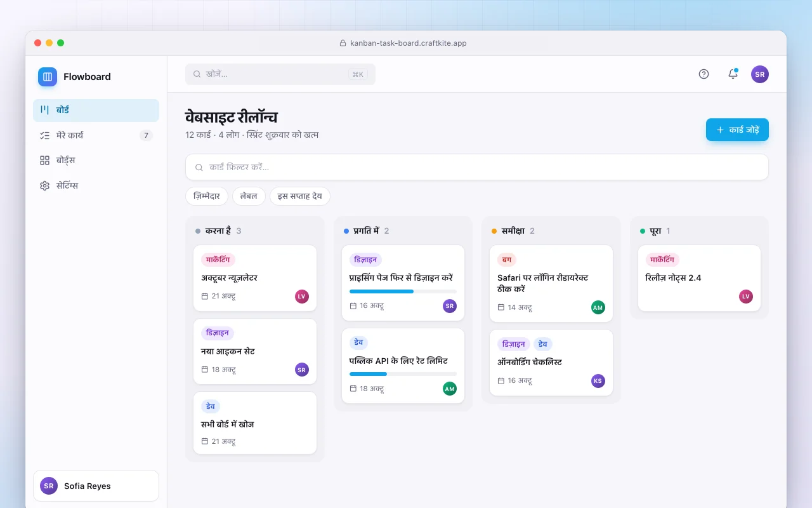The image size is (812, 508).
Task: Open नया आइकन सेट card
Action: [x=255, y=352]
